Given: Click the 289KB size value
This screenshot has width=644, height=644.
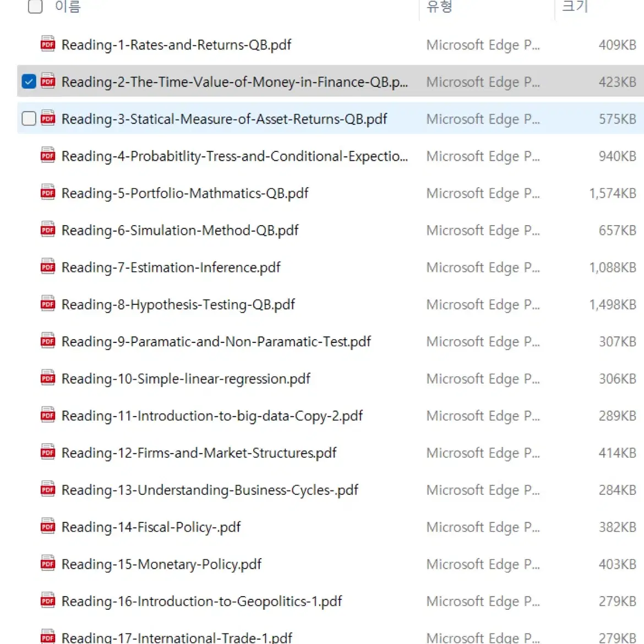Looking at the screenshot, I should (617, 416).
